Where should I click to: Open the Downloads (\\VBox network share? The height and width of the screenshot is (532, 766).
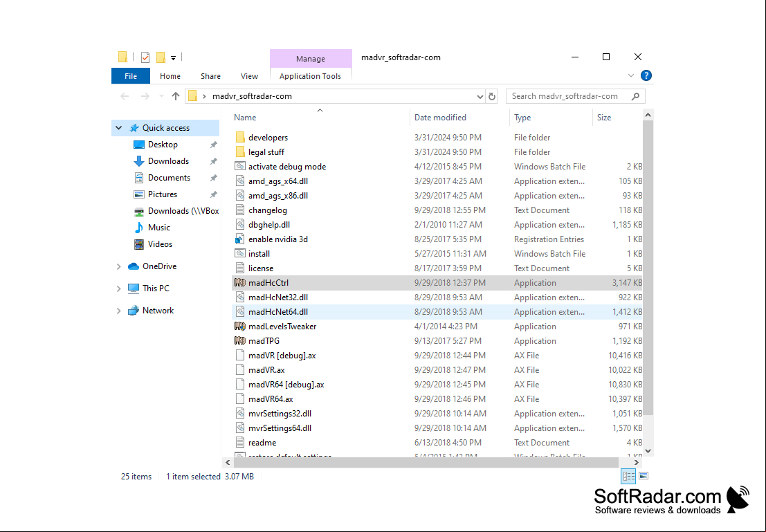coord(183,211)
